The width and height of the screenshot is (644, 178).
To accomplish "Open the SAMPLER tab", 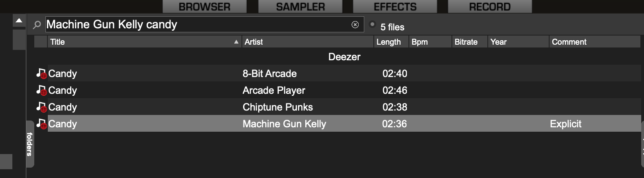I will pos(300,7).
